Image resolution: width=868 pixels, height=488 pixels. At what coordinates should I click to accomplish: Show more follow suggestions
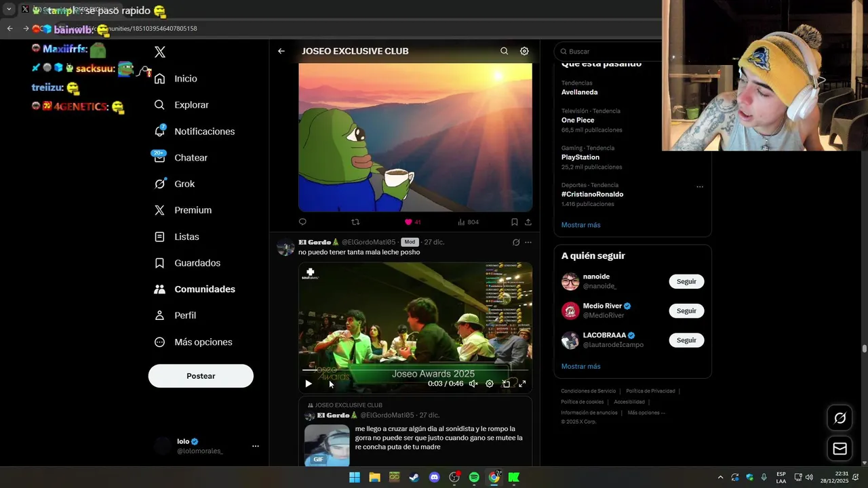pos(580,367)
